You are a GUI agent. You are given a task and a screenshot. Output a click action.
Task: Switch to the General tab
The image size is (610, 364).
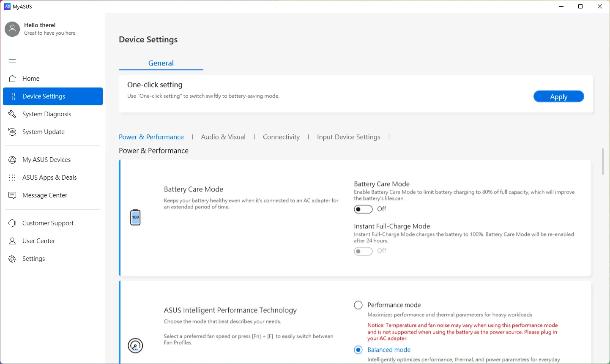(x=161, y=63)
